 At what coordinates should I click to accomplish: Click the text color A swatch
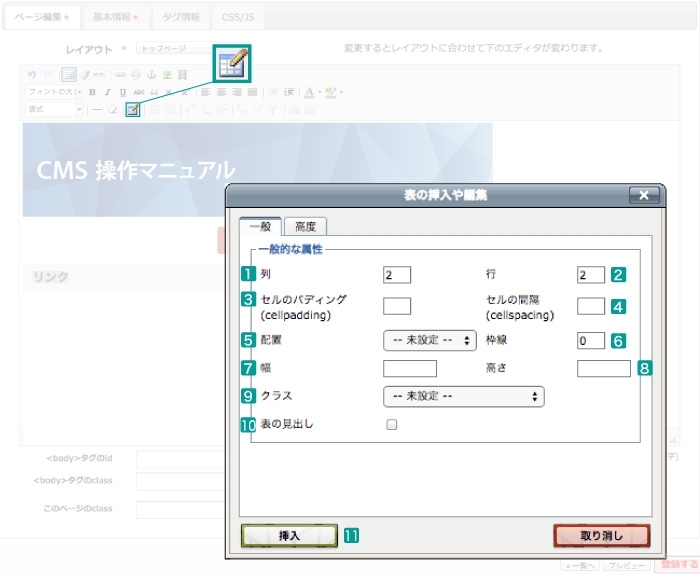tap(309, 92)
